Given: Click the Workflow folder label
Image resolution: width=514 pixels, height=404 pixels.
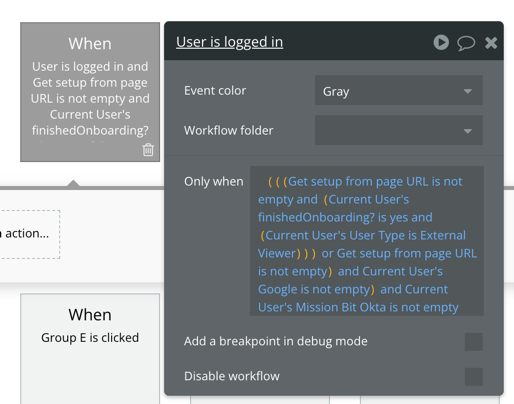Looking at the screenshot, I should 229,130.
